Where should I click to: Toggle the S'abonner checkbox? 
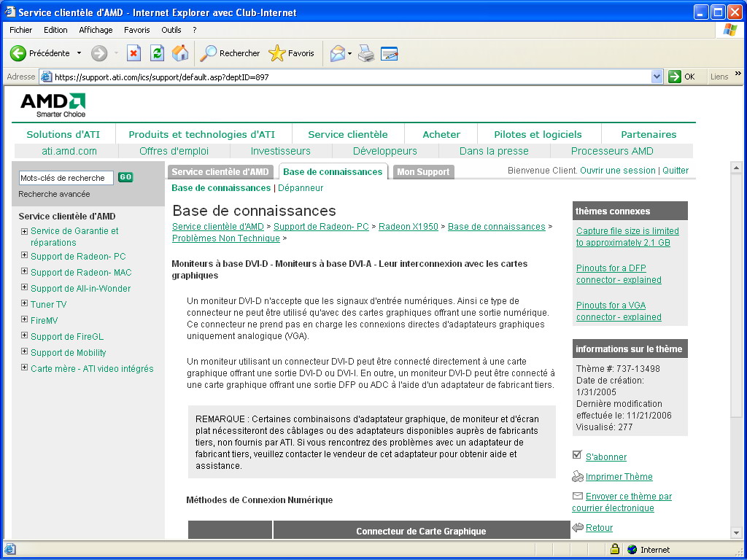(x=577, y=455)
